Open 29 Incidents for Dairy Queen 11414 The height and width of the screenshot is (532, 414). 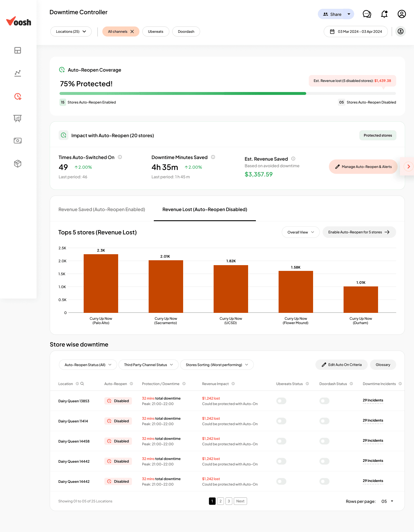(373, 420)
